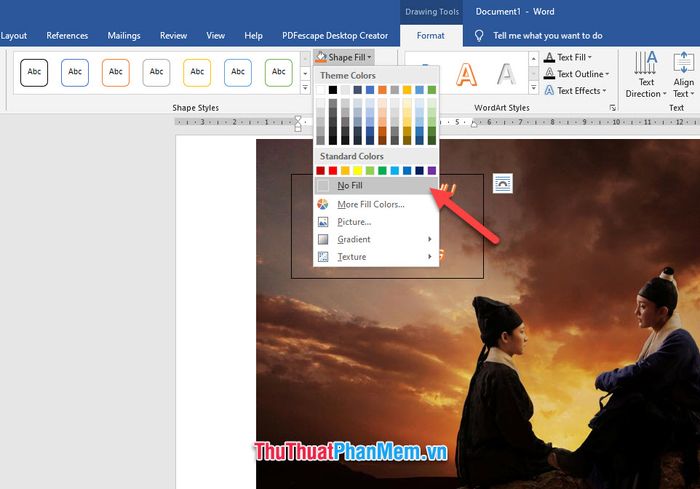The image size is (700, 489).
Task: Click the Gradient fill icon
Action: click(x=323, y=239)
